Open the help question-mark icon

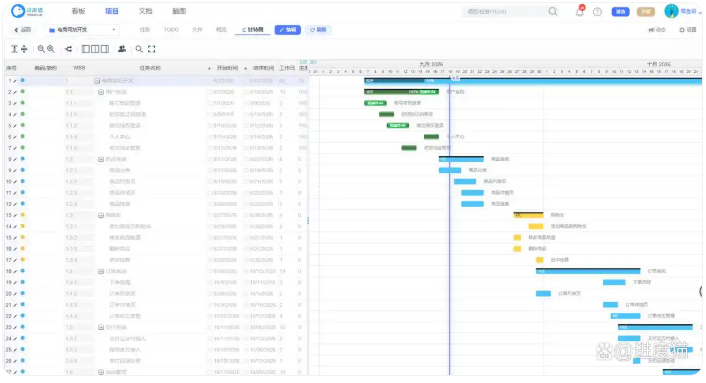tap(597, 12)
